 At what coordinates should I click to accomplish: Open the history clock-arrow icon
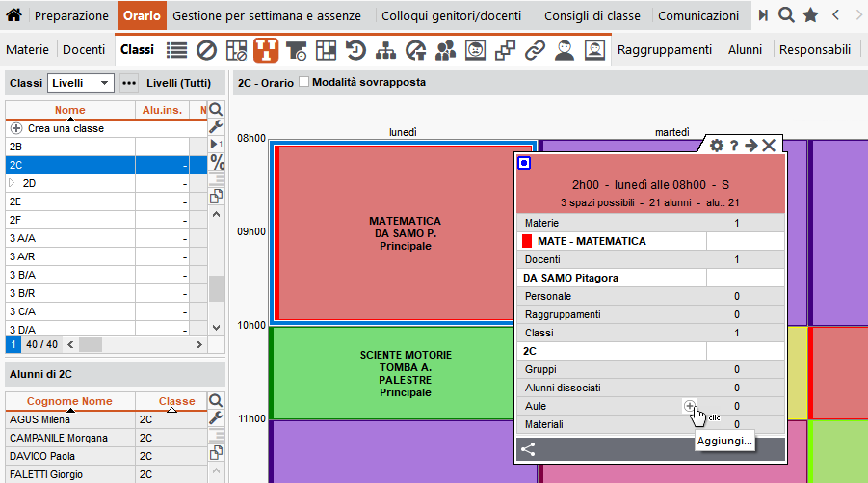(355, 50)
